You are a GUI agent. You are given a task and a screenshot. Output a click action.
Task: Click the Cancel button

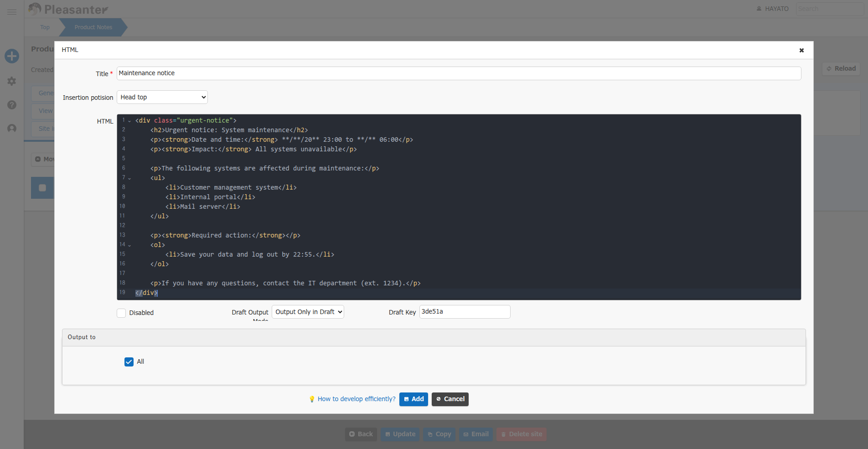(450, 399)
